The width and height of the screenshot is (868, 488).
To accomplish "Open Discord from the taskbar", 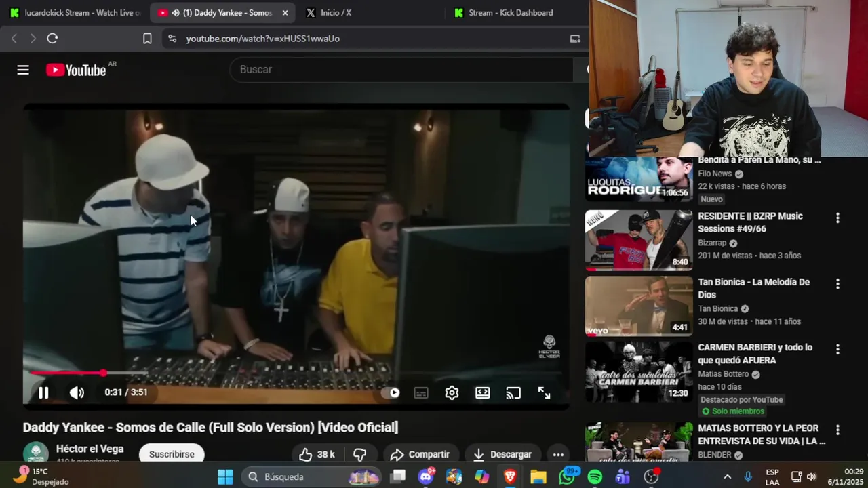I will pyautogui.click(x=426, y=476).
